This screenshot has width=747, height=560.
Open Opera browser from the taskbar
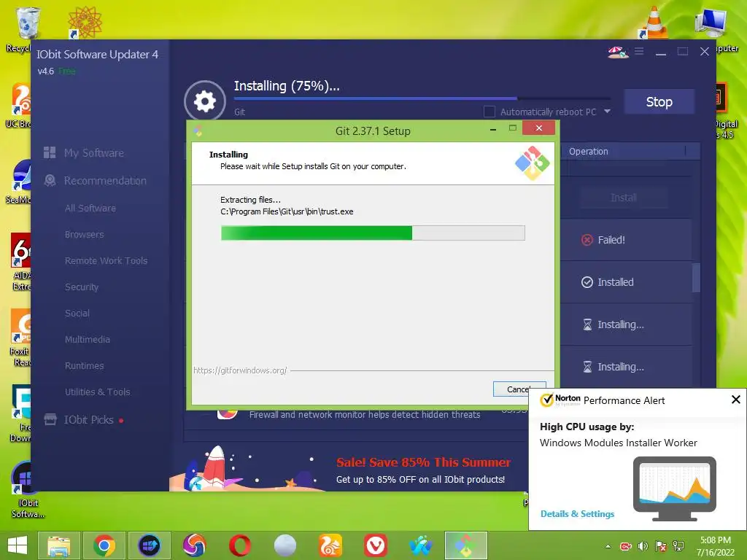(x=239, y=545)
